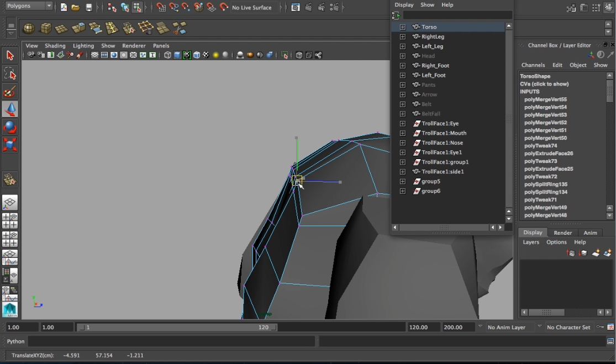Open the Polygons menu set dropdown
The width and height of the screenshot is (616, 364).
point(27,6)
